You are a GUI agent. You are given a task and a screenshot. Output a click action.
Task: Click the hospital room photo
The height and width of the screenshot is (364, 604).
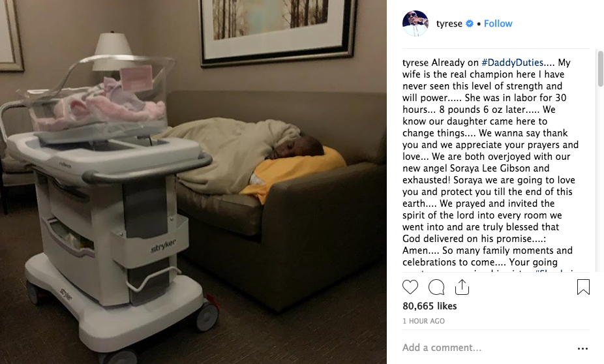pos(193,182)
